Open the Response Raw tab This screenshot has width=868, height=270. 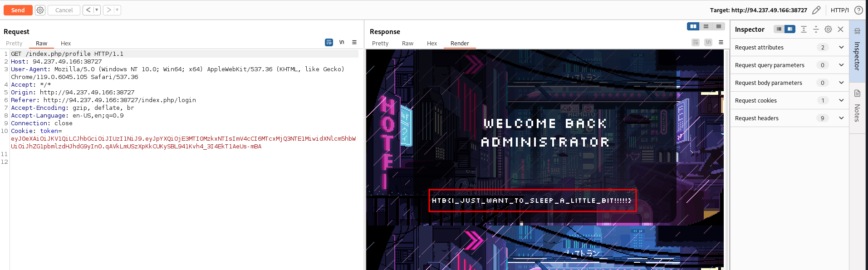407,44
